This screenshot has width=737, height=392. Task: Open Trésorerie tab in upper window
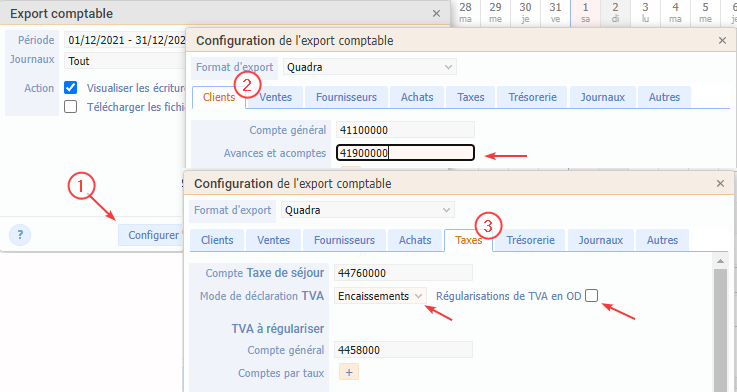point(533,97)
